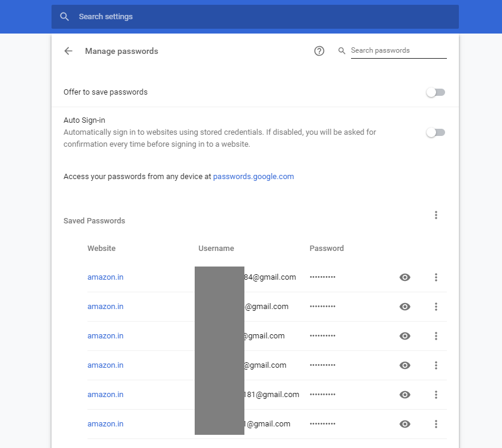Open the passwords.google.com link
The height and width of the screenshot is (448, 502).
253,176
